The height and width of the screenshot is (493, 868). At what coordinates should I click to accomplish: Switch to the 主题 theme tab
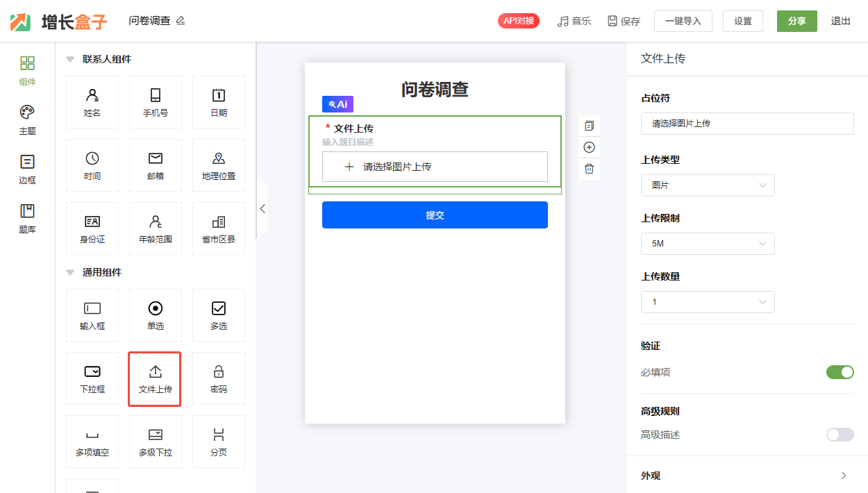click(x=27, y=120)
